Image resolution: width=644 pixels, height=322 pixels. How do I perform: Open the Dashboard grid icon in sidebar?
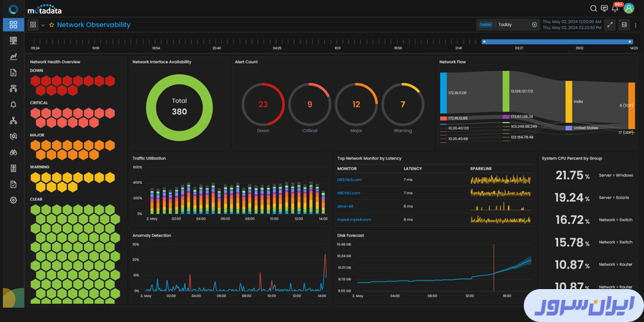tap(13, 25)
